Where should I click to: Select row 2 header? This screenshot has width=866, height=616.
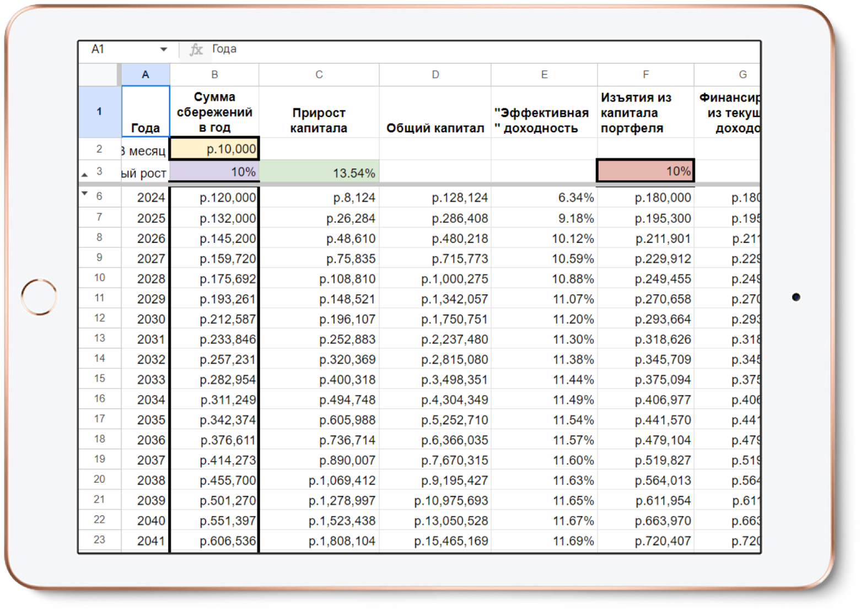point(100,149)
